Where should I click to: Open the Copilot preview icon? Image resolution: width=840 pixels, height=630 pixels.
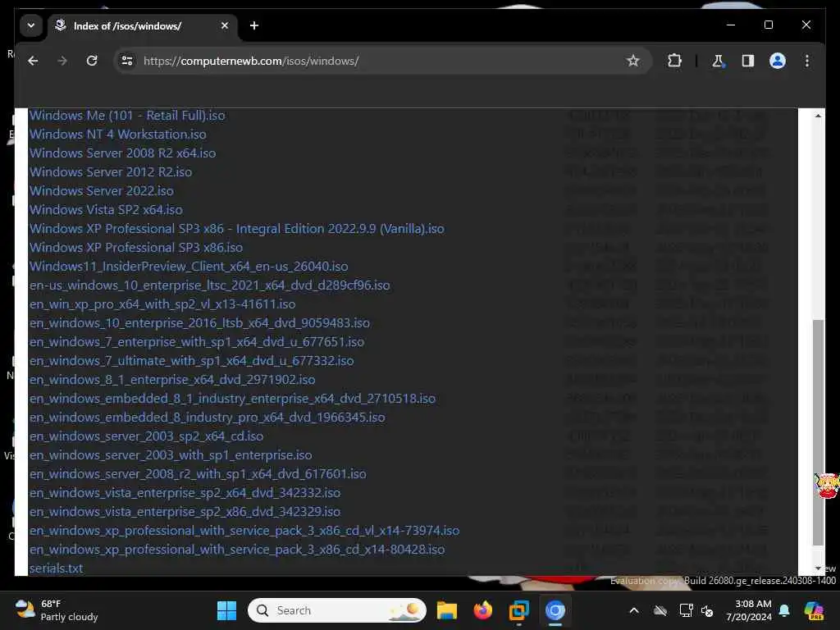(x=814, y=610)
